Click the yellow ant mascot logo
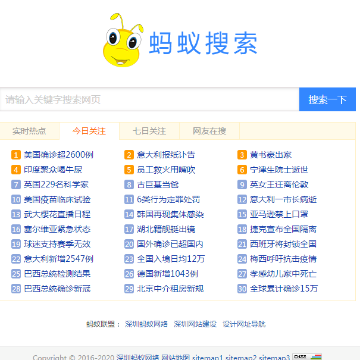Image resolution: width=360 pixels, height=360 pixels. (x=123, y=40)
